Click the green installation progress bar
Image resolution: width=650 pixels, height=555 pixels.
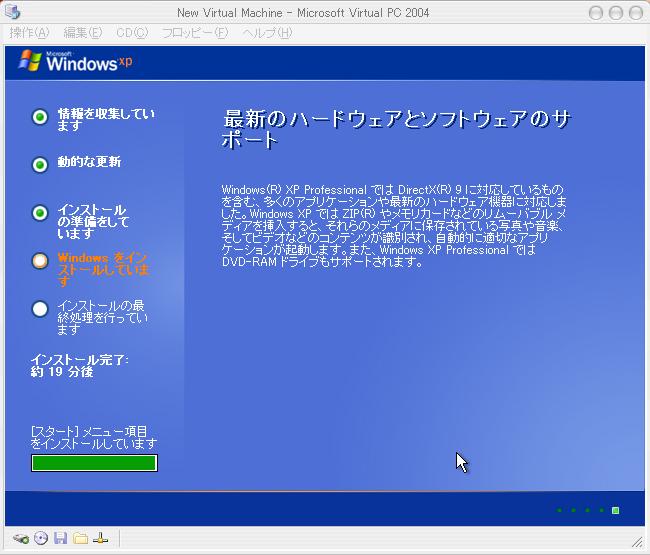coord(95,463)
